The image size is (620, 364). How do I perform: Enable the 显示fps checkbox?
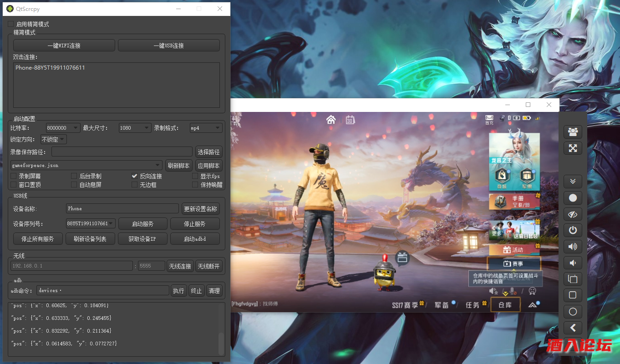tap(195, 176)
